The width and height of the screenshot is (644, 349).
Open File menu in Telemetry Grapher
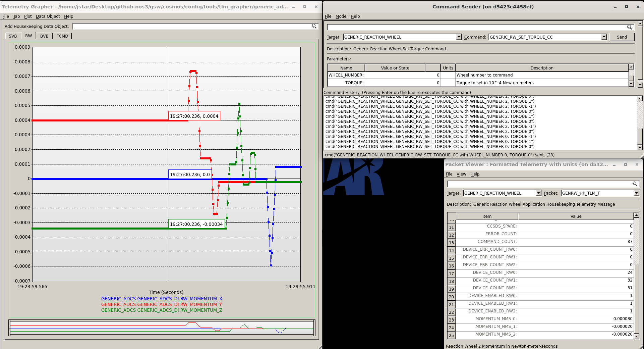click(x=6, y=16)
